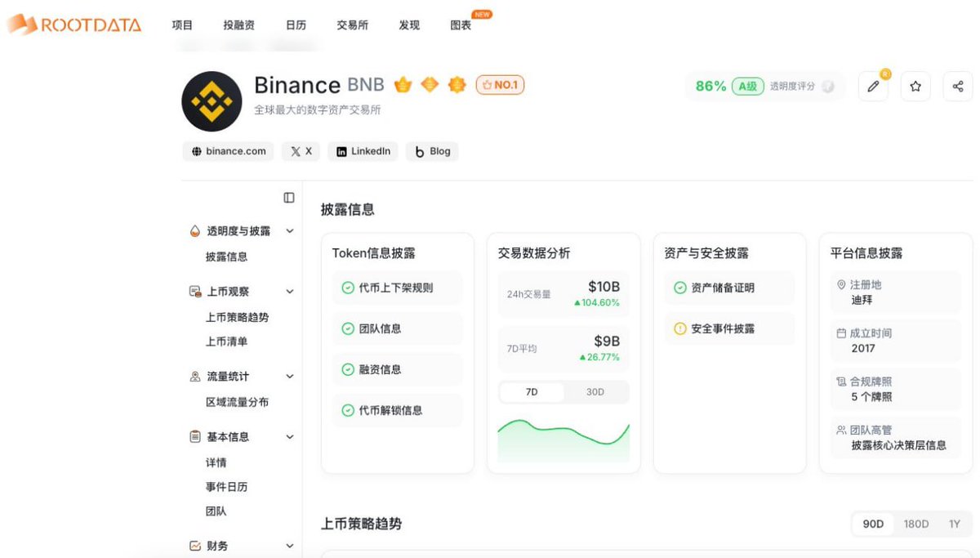The image size is (980, 558).
Task: Click the share icon button
Action: tap(958, 86)
